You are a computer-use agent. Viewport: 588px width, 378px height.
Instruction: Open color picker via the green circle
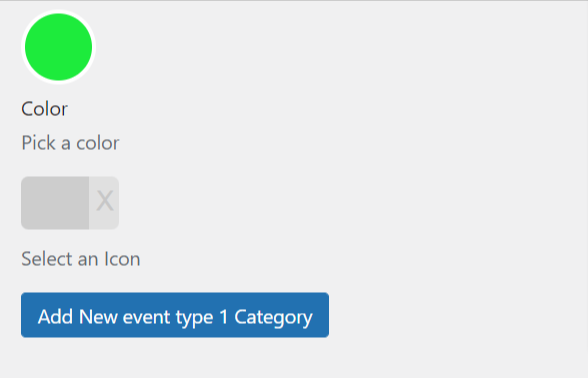click(58, 47)
